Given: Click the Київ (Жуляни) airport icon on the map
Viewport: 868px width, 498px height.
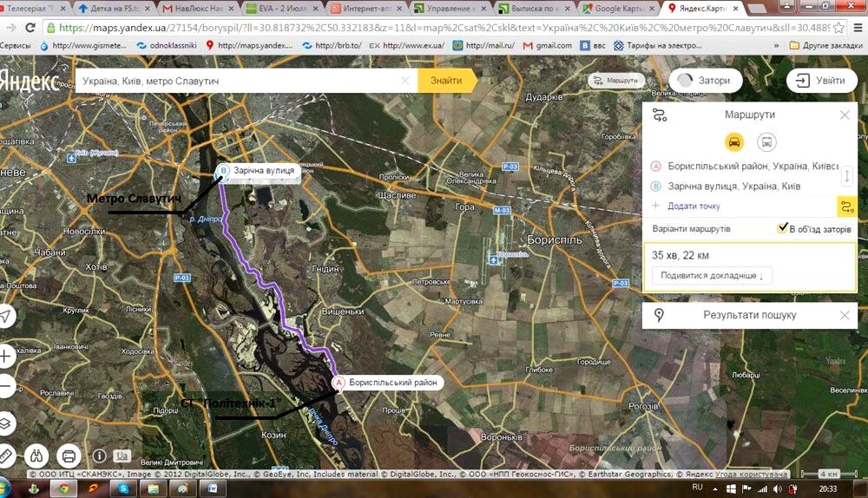Looking at the screenshot, I should [x=71, y=159].
